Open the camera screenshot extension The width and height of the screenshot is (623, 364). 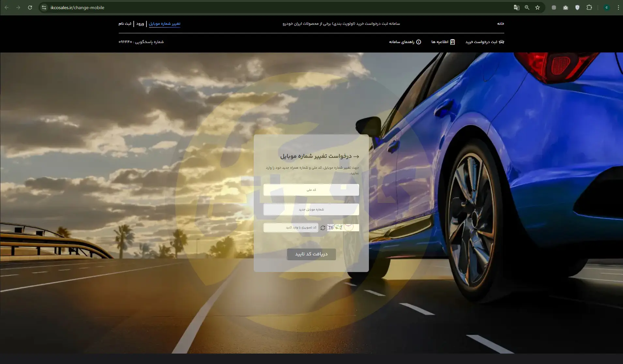tap(566, 8)
